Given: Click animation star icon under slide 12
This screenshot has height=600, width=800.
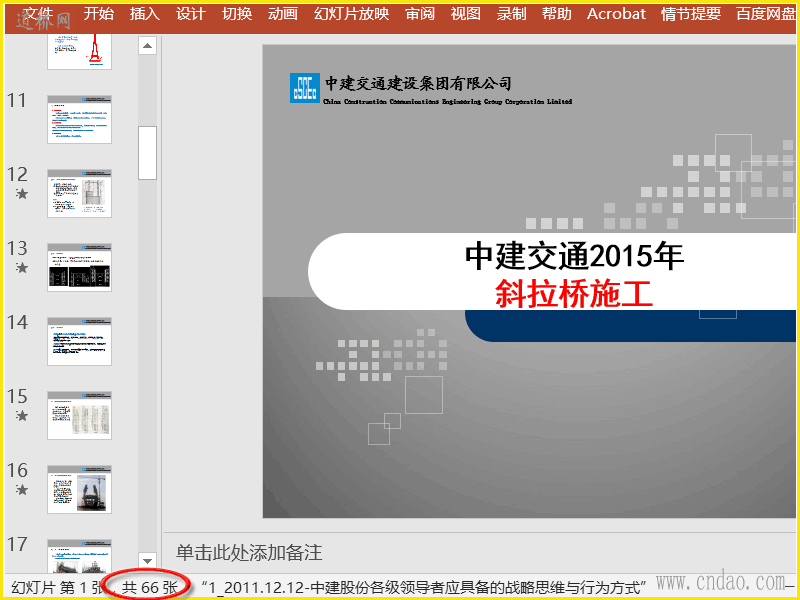Looking at the screenshot, I should click(x=21, y=194).
